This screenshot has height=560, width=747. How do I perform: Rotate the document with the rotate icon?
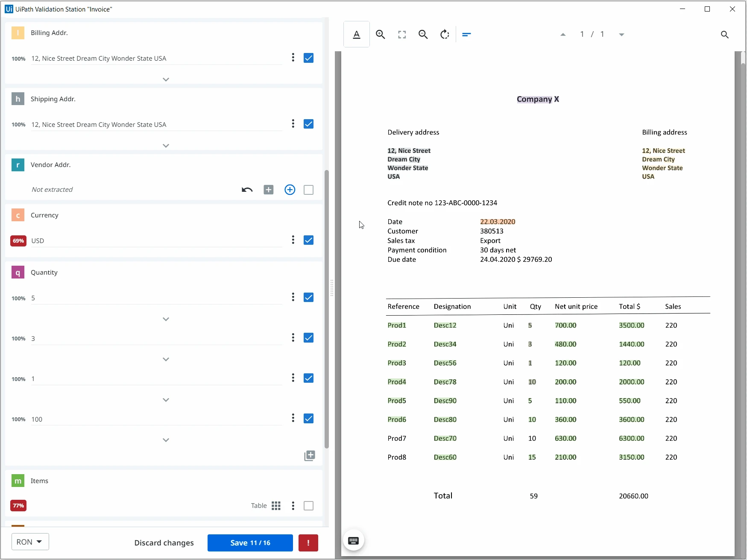pyautogui.click(x=445, y=35)
